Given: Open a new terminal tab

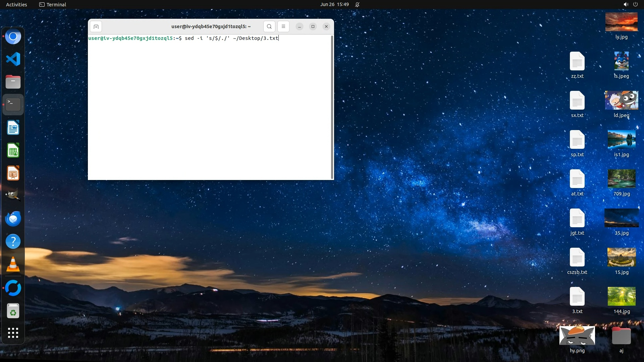Looking at the screenshot, I should coord(96,26).
